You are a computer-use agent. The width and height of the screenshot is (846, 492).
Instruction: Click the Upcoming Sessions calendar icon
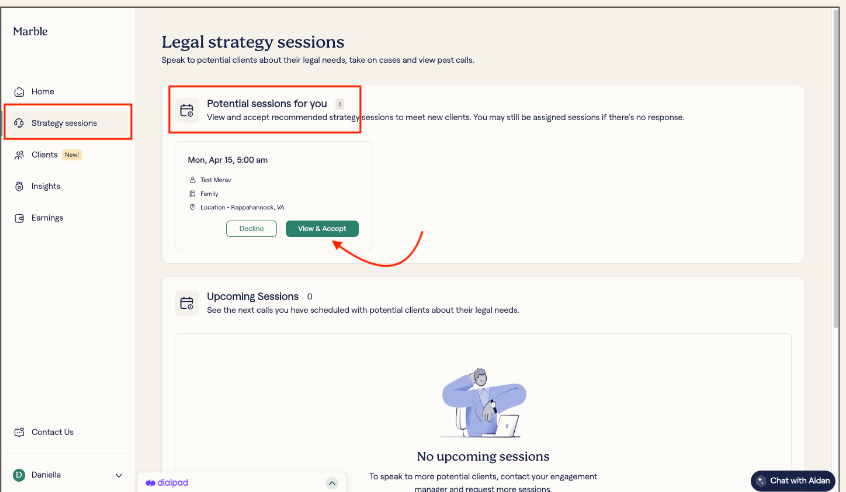(x=186, y=303)
